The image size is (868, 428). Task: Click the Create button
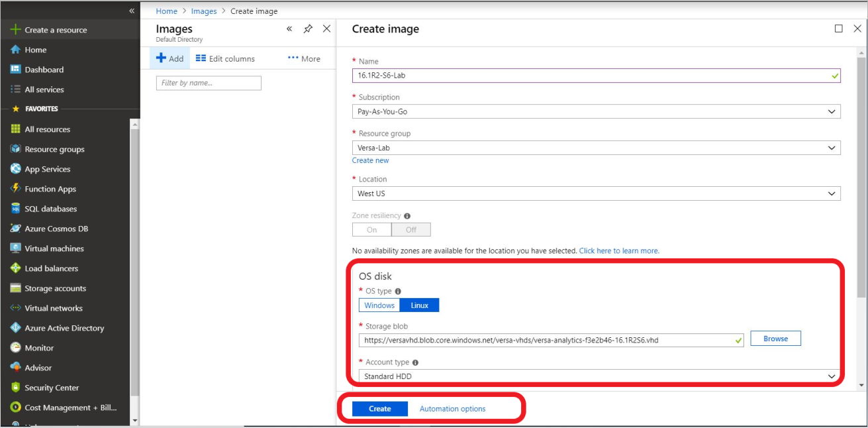(380, 409)
